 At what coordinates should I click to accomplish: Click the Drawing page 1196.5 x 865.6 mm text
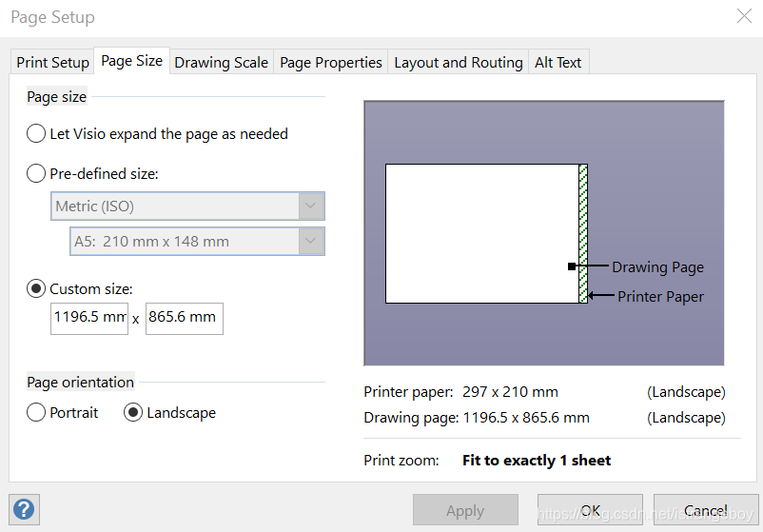point(477,417)
